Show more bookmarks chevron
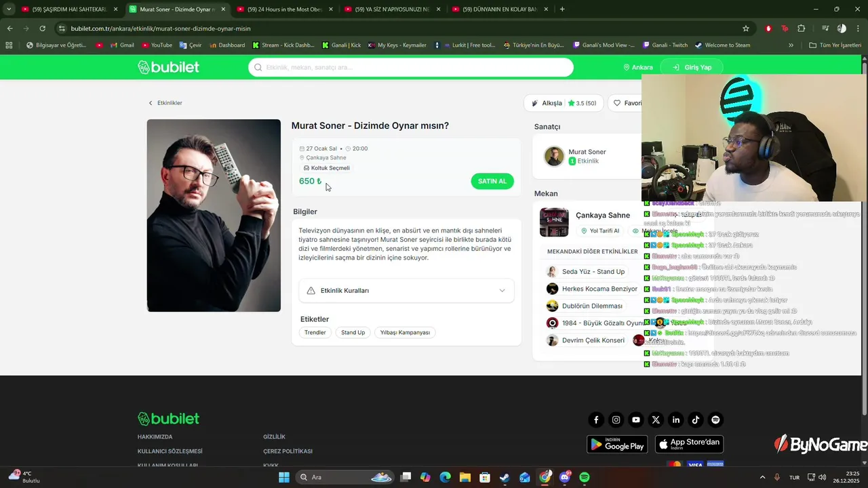 (791, 45)
